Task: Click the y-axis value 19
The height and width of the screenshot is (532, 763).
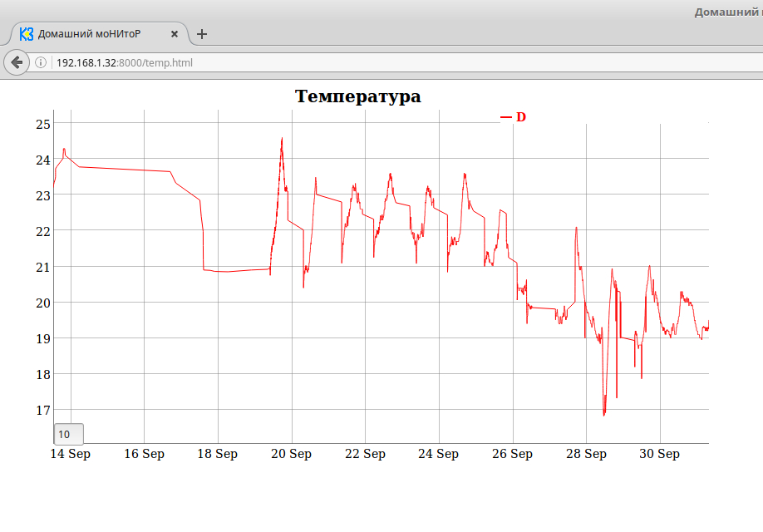Action: point(43,339)
